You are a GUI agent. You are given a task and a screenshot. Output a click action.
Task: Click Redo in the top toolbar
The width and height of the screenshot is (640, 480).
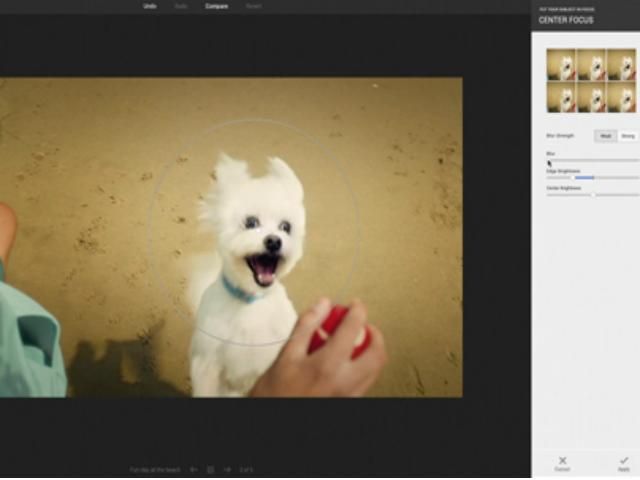coord(181,6)
